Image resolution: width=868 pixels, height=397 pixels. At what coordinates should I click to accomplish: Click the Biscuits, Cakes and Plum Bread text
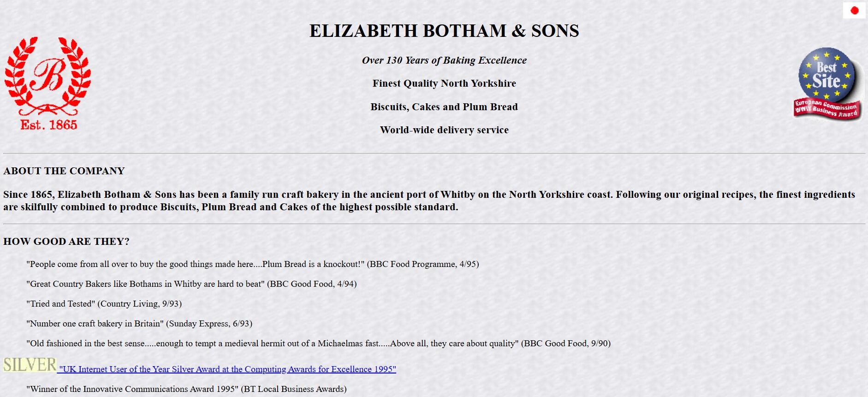pos(444,107)
